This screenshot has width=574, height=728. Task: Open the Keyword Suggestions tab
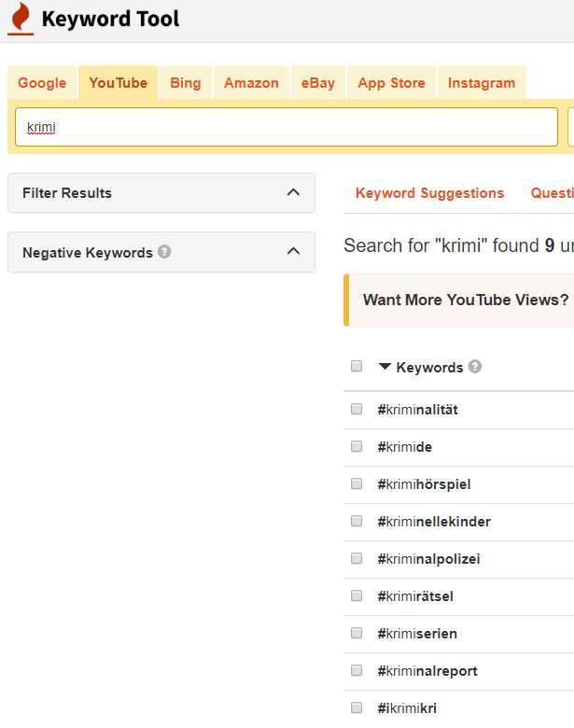pos(429,192)
